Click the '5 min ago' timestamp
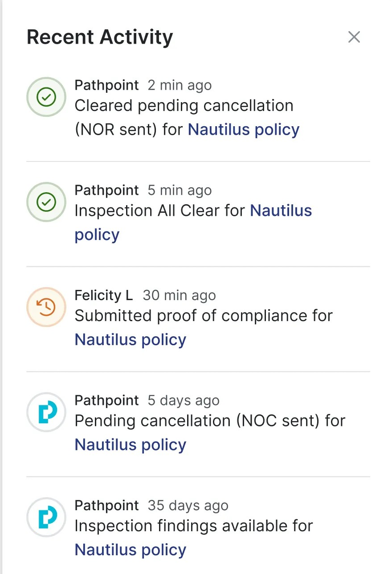The height and width of the screenshot is (574, 392). point(180,190)
